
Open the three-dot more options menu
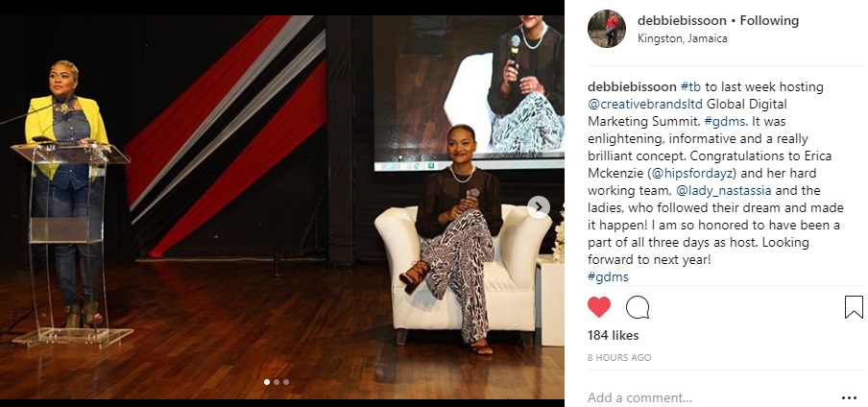point(849,397)
